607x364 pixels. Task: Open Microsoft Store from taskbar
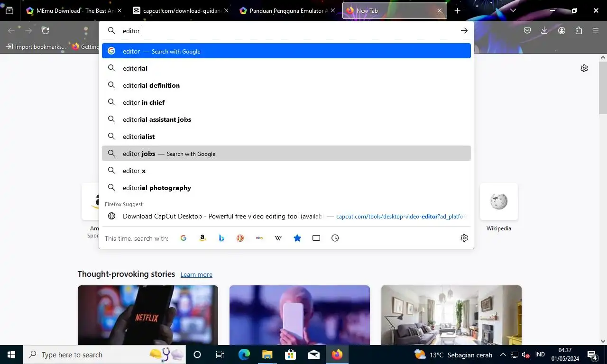pyautogui.click(x=290, y=355)
